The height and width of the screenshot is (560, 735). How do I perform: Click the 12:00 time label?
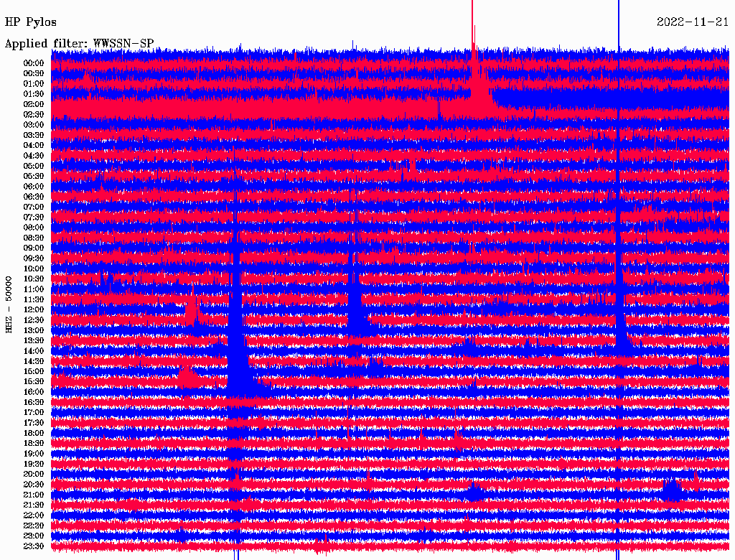[34, 309]
